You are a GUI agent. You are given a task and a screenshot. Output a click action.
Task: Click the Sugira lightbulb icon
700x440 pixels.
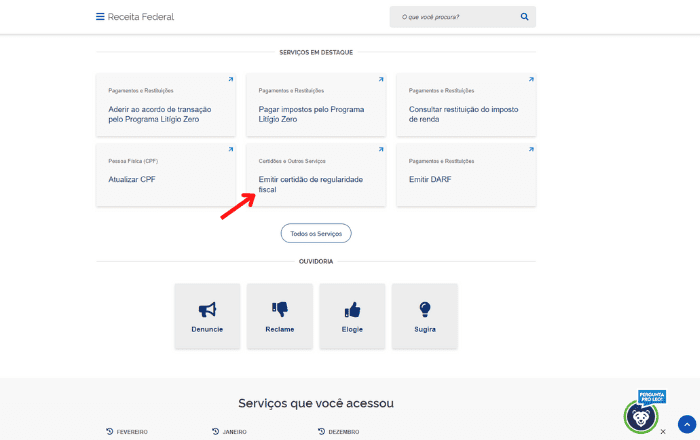424,310
